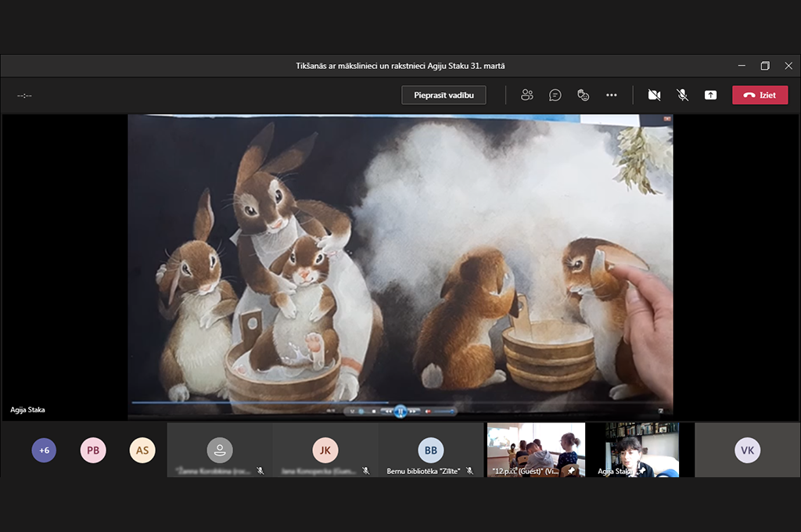This screenshot has height=532, width=801.
Task: Select the Agija Staka video thumbnail
Action: (x=642, y=450)
